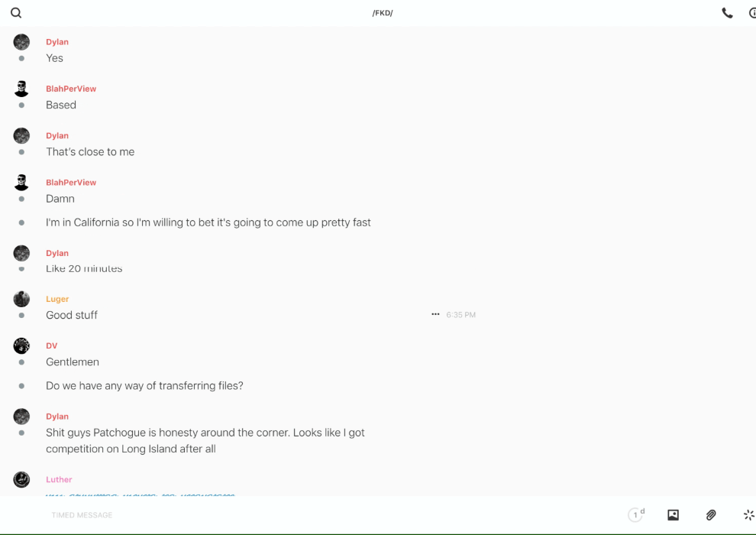The height and width of the screenshot is (535, 756).
Task: Open the DV username above "Gentlemen"
Action: (51, 345)
